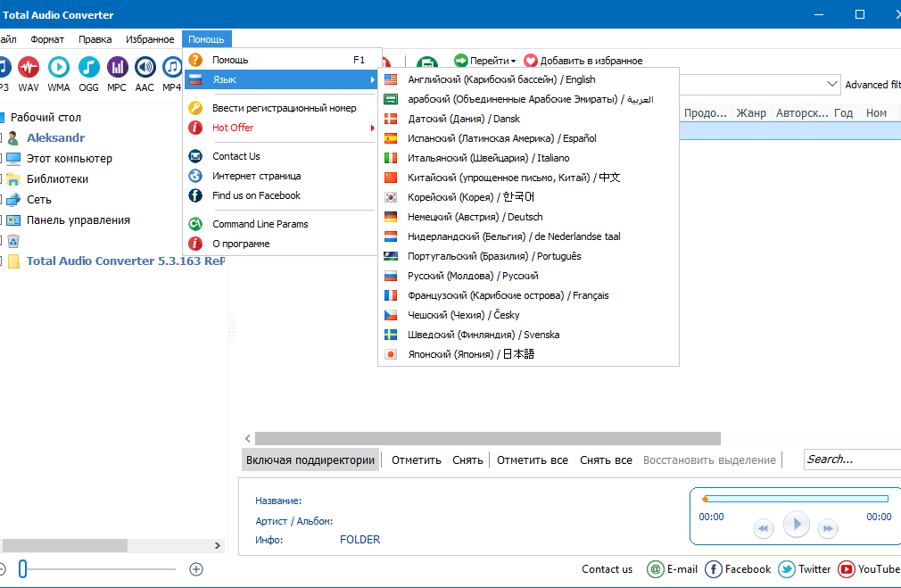Open Ввести регистрационный номер item

(x=280, y=108)
